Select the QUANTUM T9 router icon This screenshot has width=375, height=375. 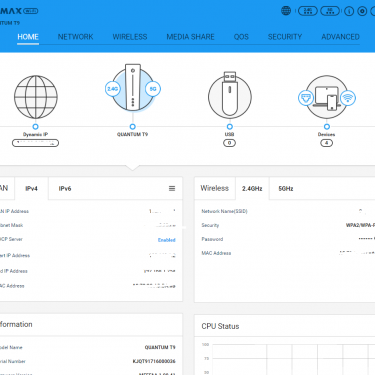(x=133, y=88)
